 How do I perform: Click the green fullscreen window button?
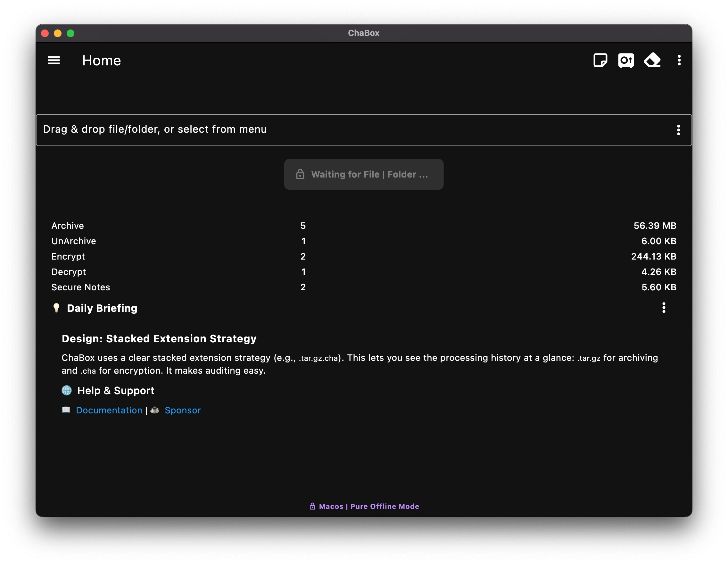click(70, 33)
